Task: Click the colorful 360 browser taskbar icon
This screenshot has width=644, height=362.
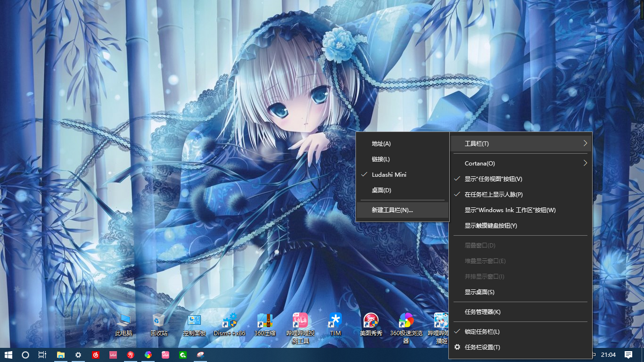Action: point(148,354)
